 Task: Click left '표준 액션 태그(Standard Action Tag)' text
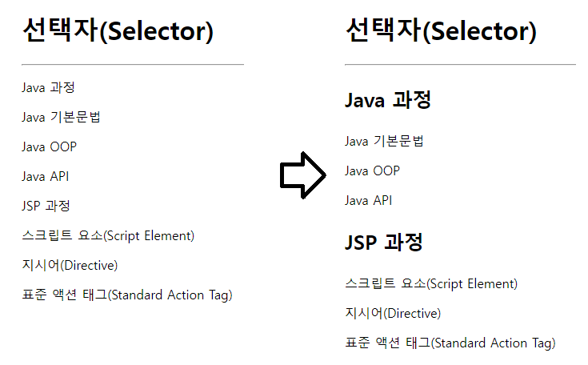tap(127, 295)
